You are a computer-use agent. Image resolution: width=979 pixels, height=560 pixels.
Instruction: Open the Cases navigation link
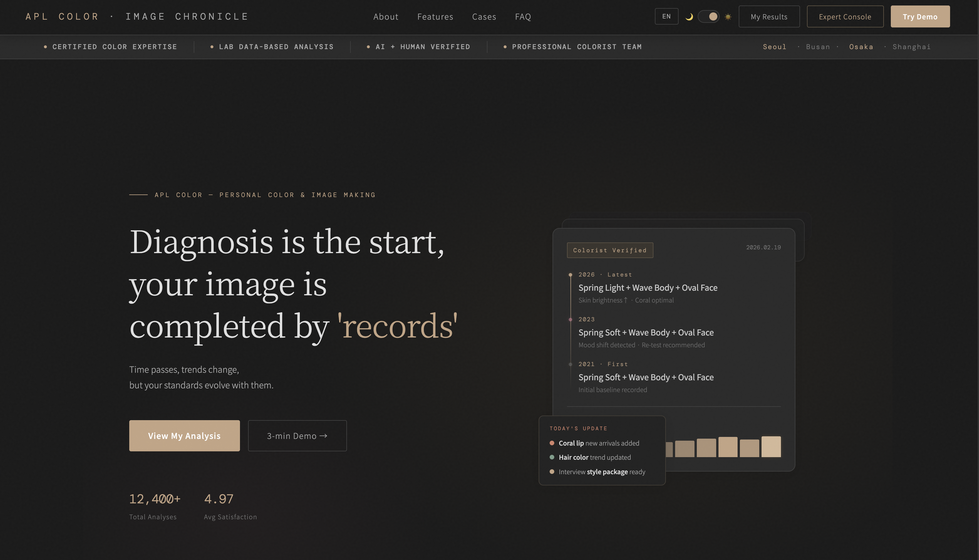[x=484, y=16]
